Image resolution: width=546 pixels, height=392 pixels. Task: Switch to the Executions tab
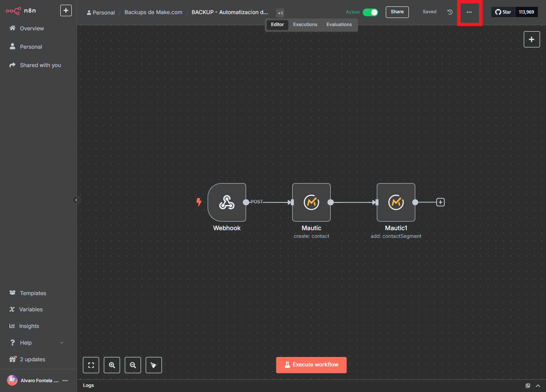[305, 25]
